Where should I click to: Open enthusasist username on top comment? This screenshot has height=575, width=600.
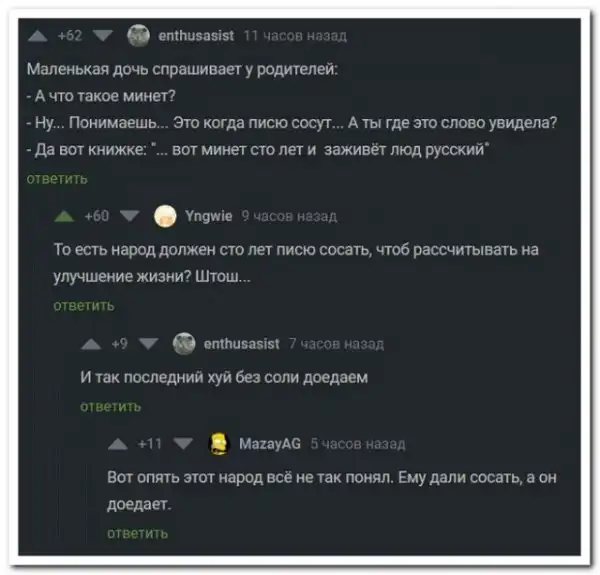pos(196,36)
